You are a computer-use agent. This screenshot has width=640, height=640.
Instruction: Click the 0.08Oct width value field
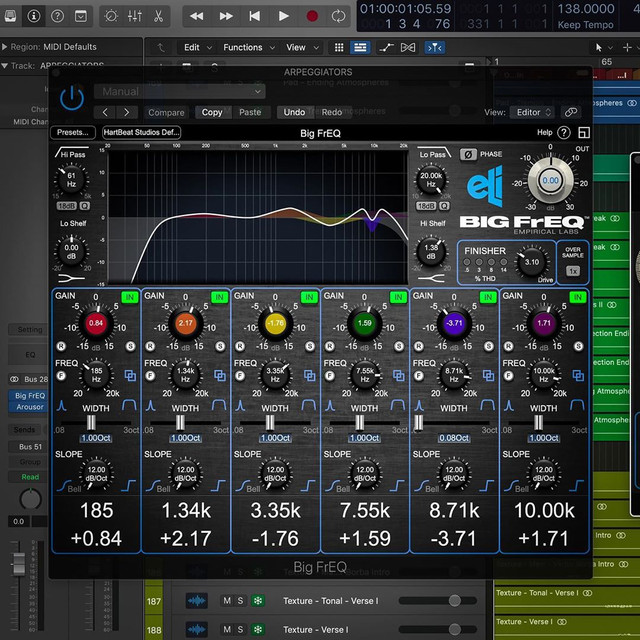pos(454,438)
